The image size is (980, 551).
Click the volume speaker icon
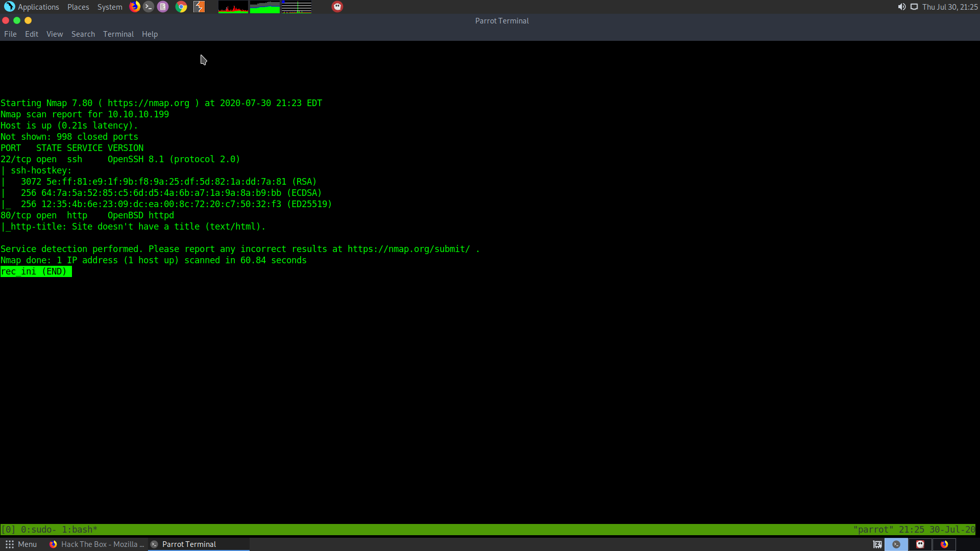[901, 7]
